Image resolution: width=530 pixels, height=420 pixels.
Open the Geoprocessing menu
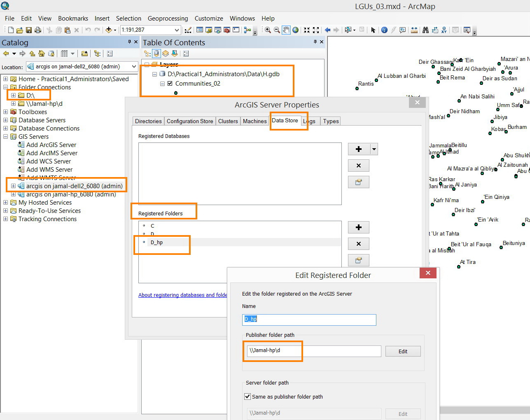click(168, 19)
